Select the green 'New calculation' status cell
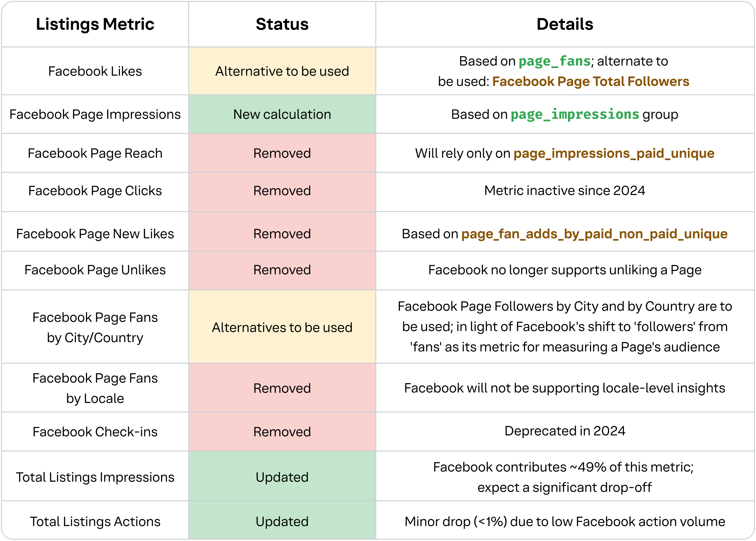This screenshot has width=756, height=541. (x=282, y=115)
